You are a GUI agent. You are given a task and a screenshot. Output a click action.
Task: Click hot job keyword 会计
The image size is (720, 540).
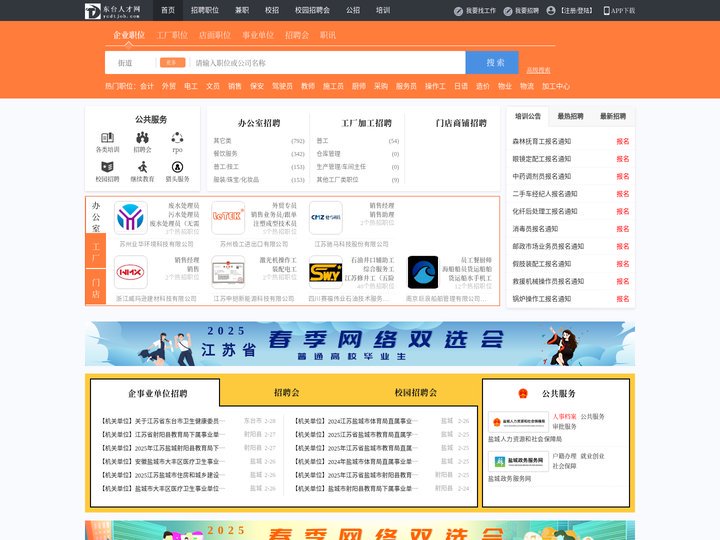[147, 86]
